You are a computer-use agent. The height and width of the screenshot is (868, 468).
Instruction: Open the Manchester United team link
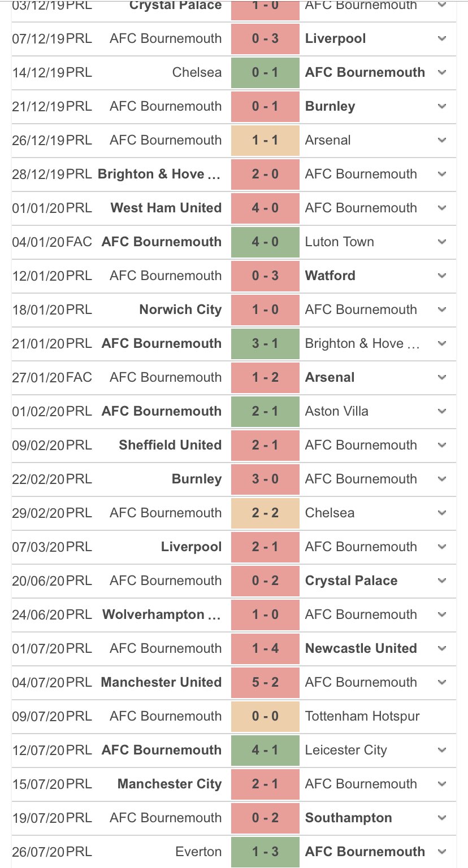(161, 682)
